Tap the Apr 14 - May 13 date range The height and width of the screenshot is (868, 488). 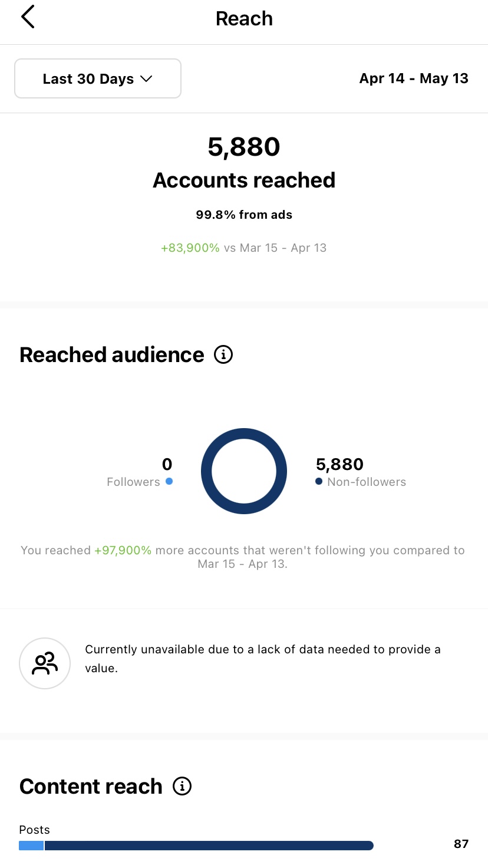tap(414, 78)
